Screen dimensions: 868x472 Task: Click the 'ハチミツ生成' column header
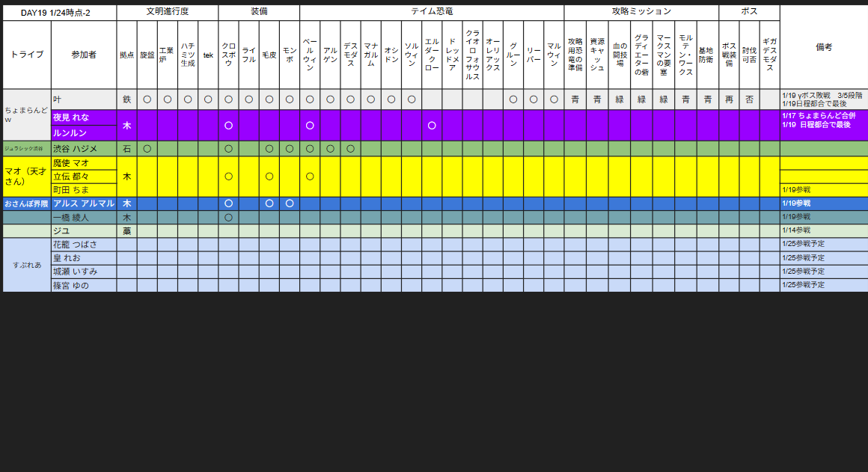(189, 55)
